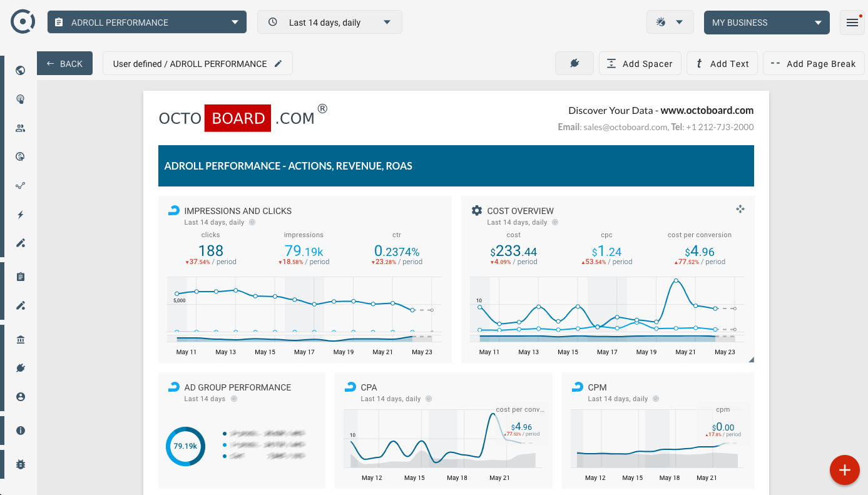
Task: Go back using the BACK button
Action: tap(64, 63)
